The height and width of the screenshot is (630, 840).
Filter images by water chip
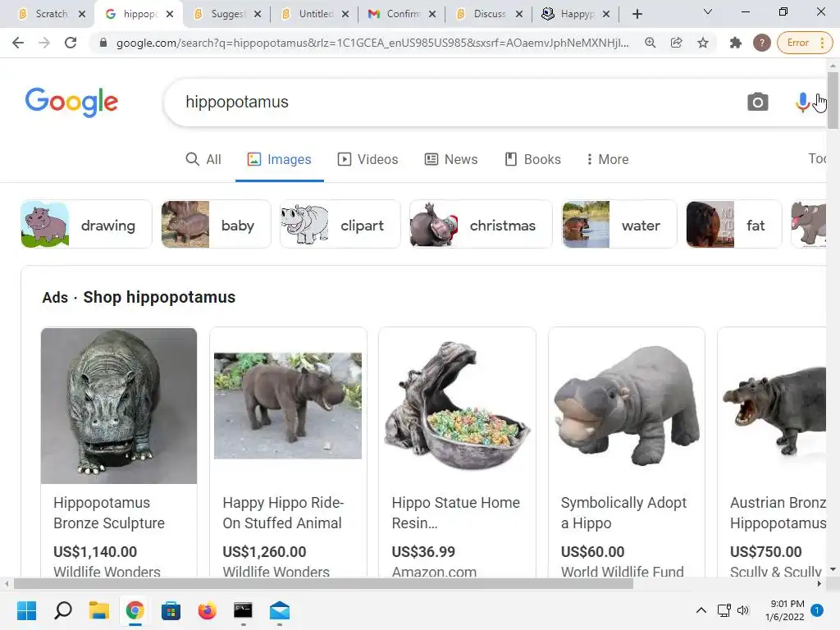619,225
